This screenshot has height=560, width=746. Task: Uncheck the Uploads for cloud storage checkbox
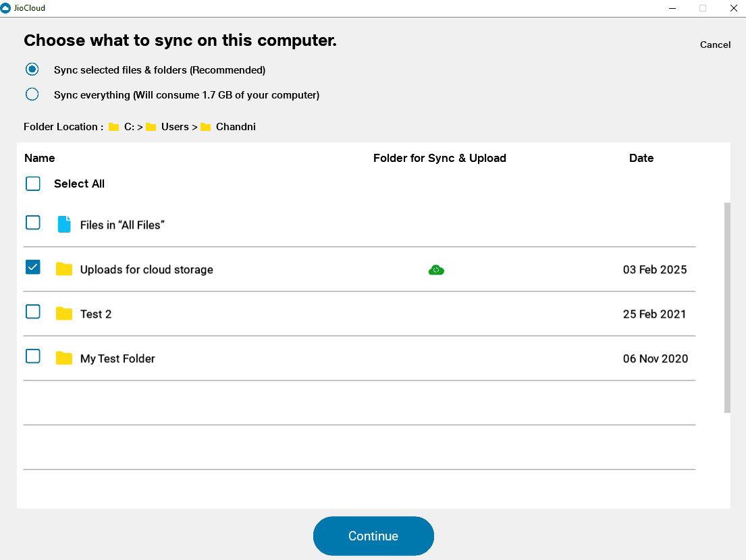pos(33,267)
